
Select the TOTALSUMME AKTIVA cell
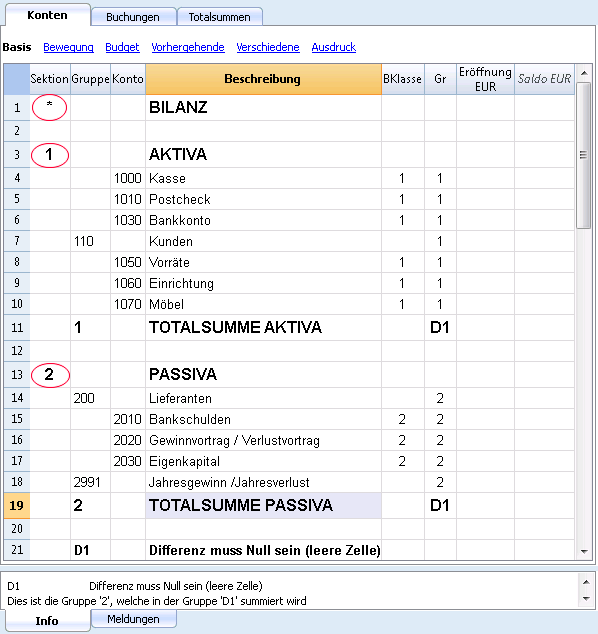pos(263,328)
